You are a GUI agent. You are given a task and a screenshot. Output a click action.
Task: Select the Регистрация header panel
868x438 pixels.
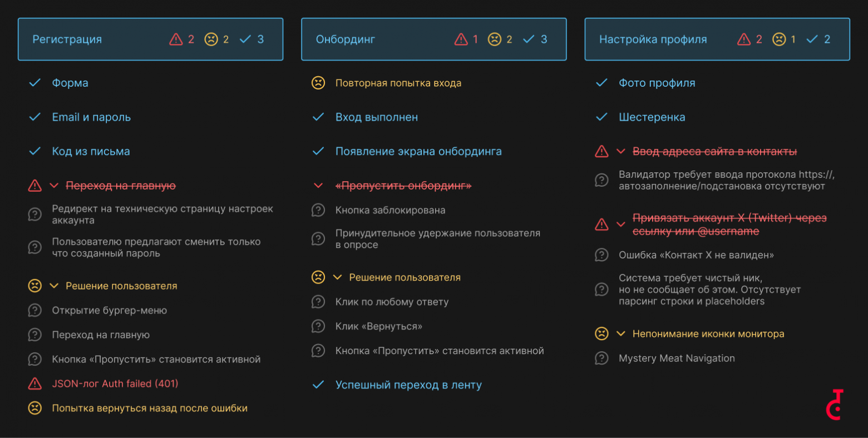coord(150,39)
